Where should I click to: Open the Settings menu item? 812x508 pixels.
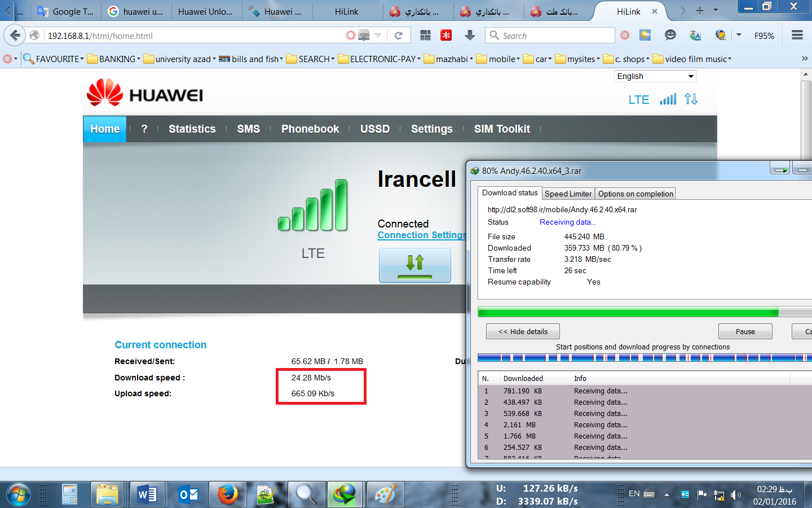(x=432, y=129)
